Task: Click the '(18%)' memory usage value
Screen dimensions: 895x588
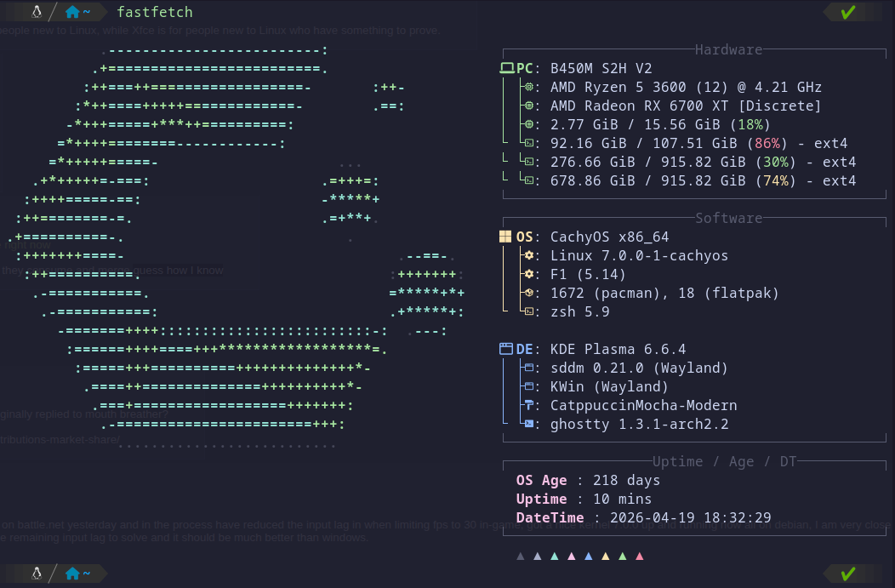Action: tap(750, 124)
